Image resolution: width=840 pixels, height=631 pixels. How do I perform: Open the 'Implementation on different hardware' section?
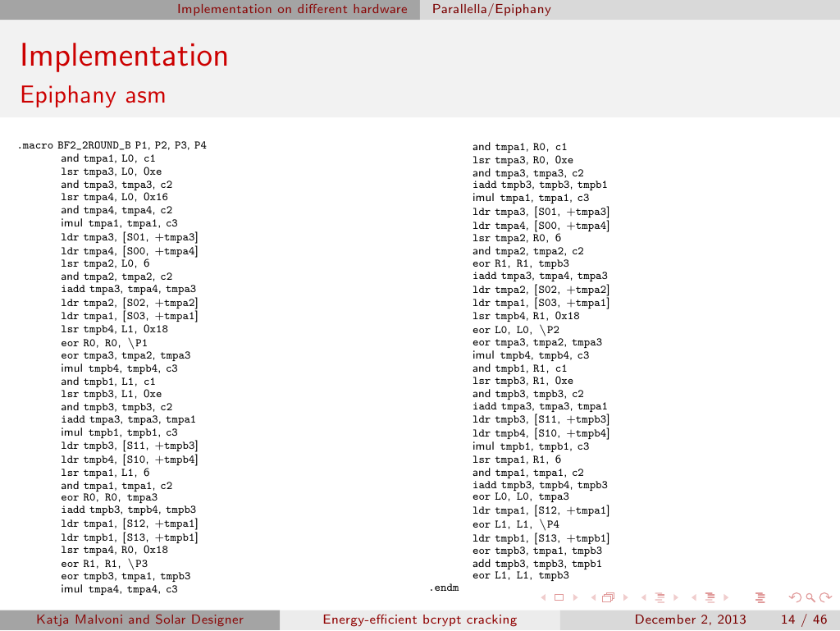(292, 9)
